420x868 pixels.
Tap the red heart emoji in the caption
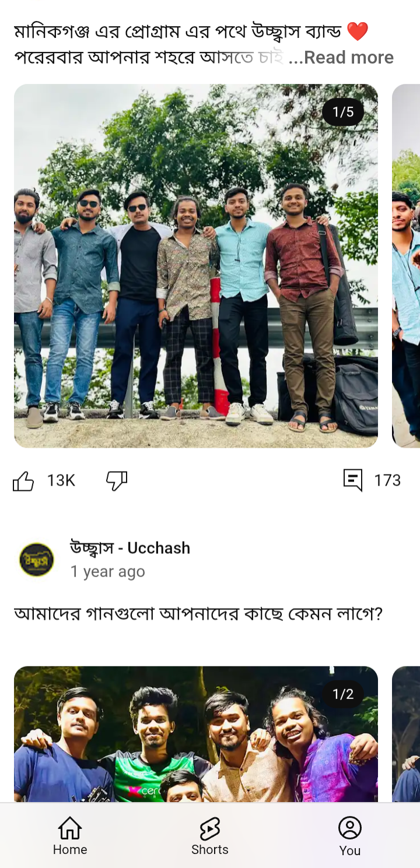point(358,31)
